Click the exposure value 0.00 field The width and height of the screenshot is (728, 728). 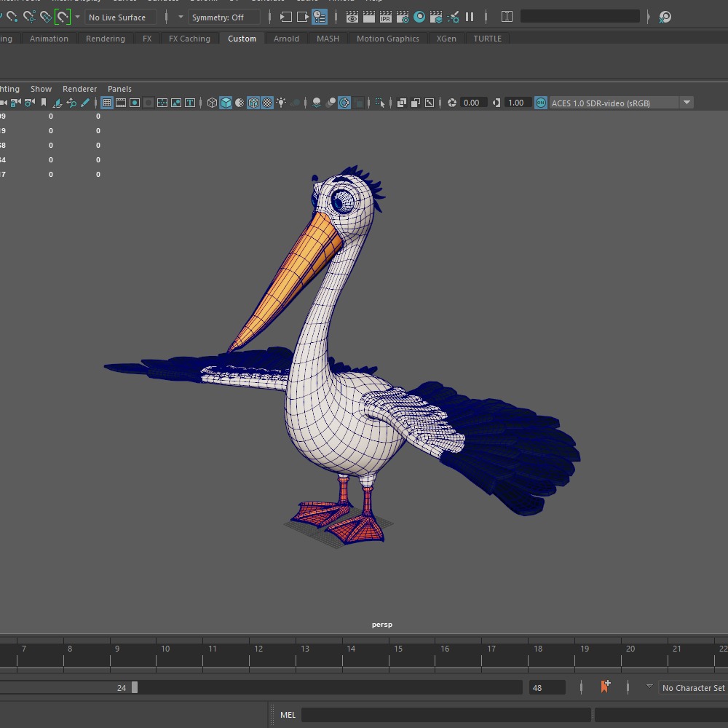(472, 103)
